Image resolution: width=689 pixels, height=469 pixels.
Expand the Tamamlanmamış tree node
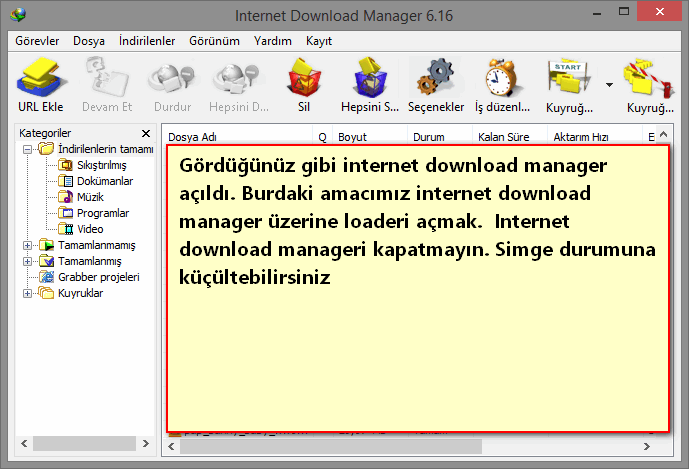27,245
